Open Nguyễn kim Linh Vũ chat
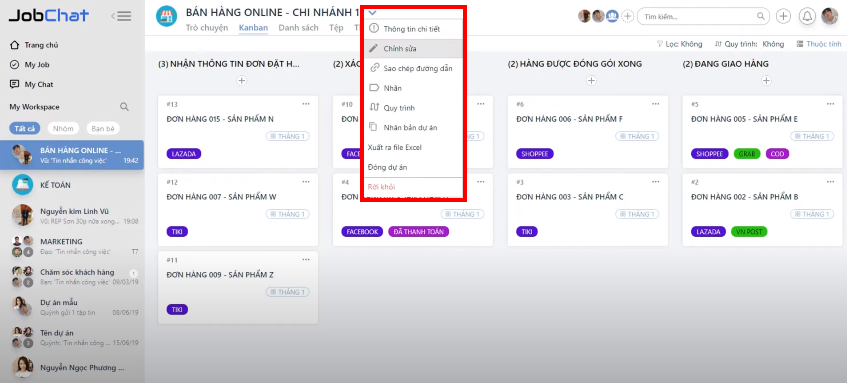Viewport: 847px width, 383px height. (x=72, y=216)
